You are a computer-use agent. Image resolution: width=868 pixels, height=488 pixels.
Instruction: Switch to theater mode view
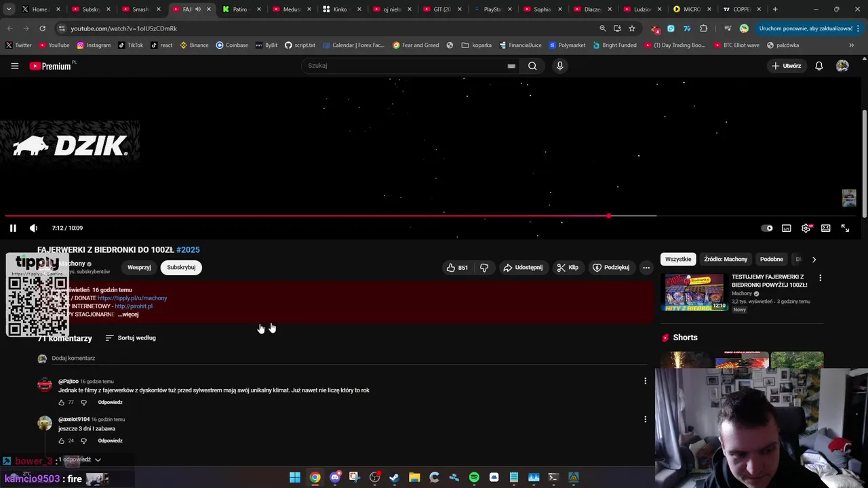(826, 228)
